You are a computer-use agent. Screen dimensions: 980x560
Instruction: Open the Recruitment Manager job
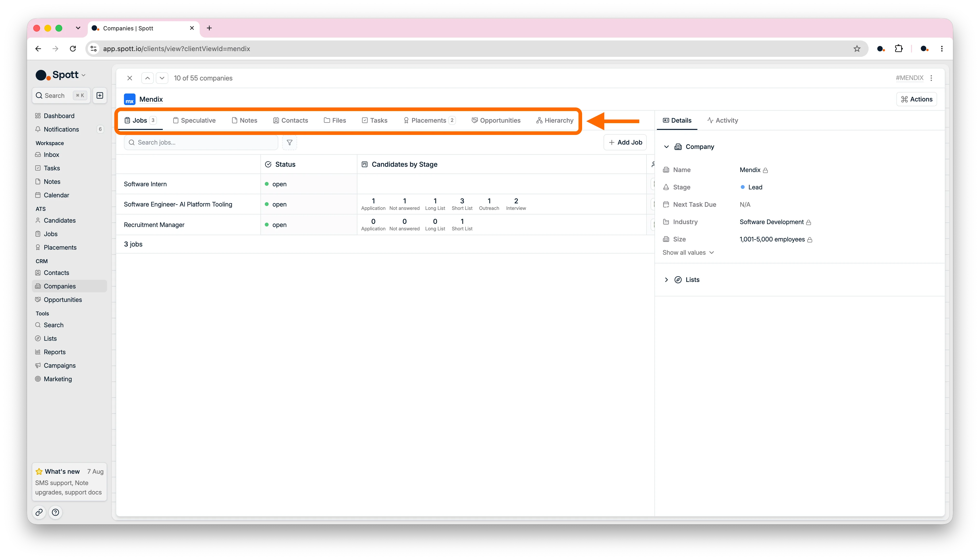154,225
